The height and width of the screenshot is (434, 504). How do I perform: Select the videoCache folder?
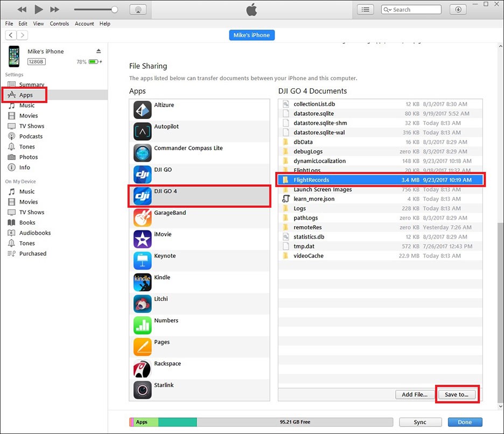[x=380, y=256]
